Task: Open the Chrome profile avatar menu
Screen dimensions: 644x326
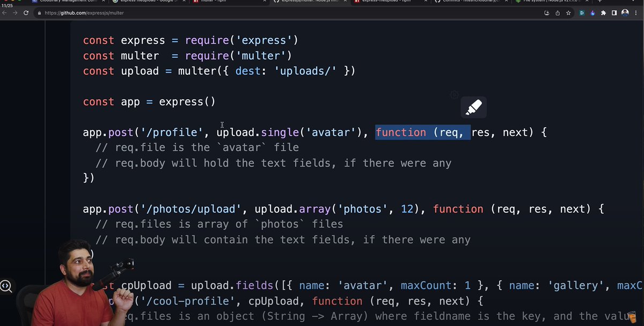Action: [625, 12]
